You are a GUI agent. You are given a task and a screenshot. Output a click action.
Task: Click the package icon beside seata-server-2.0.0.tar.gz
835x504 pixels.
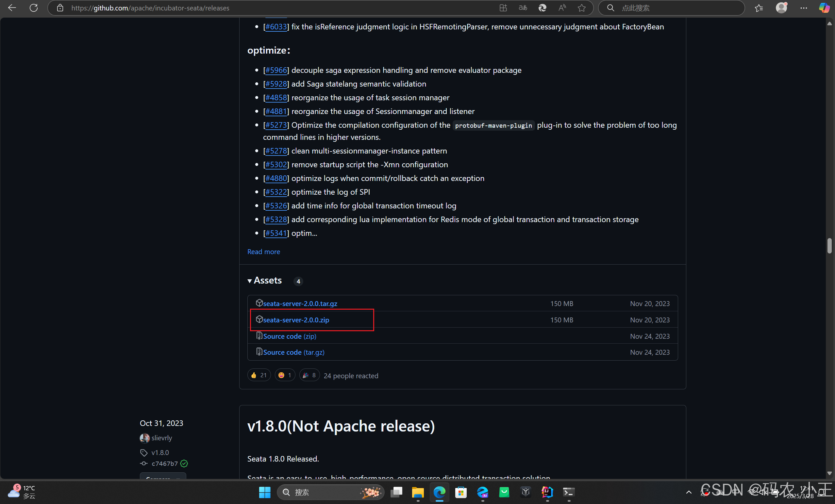259,303
